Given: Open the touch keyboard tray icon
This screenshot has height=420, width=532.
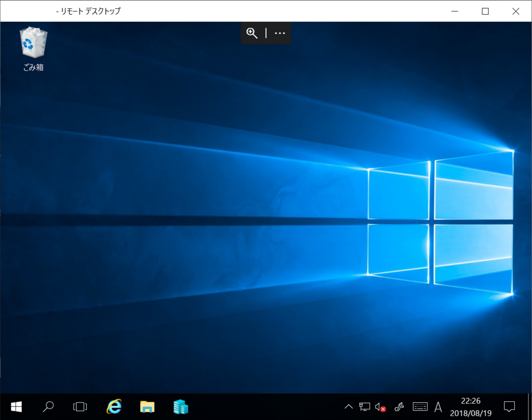Looking at the screenshot, I should pyautogui.click(x=420, y=407).
